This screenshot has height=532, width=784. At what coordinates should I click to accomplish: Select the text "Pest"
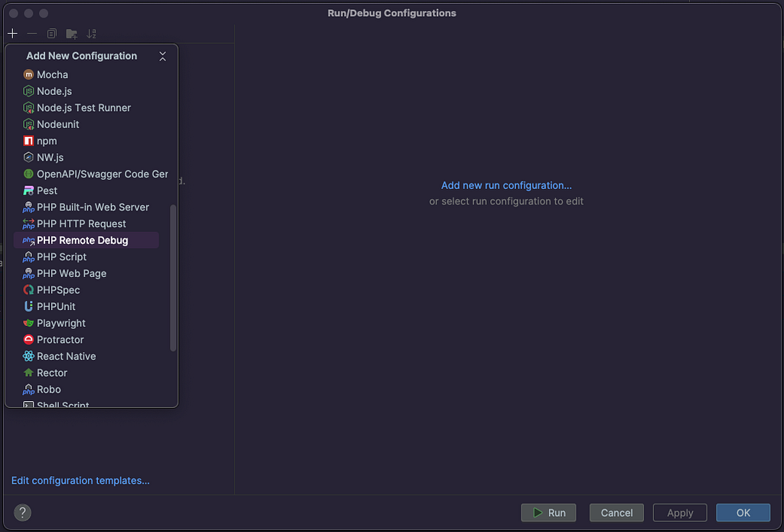(x=47, y=191)
